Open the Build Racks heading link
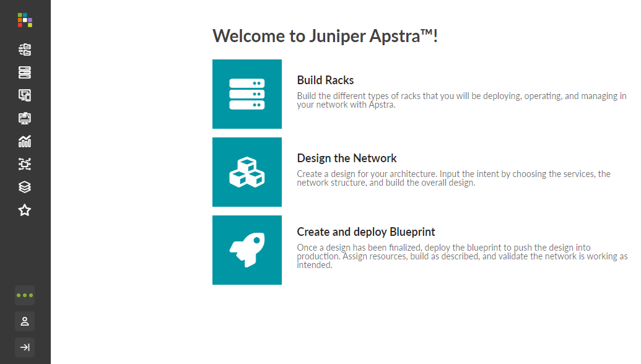641x364 pixels. [325, 80]
